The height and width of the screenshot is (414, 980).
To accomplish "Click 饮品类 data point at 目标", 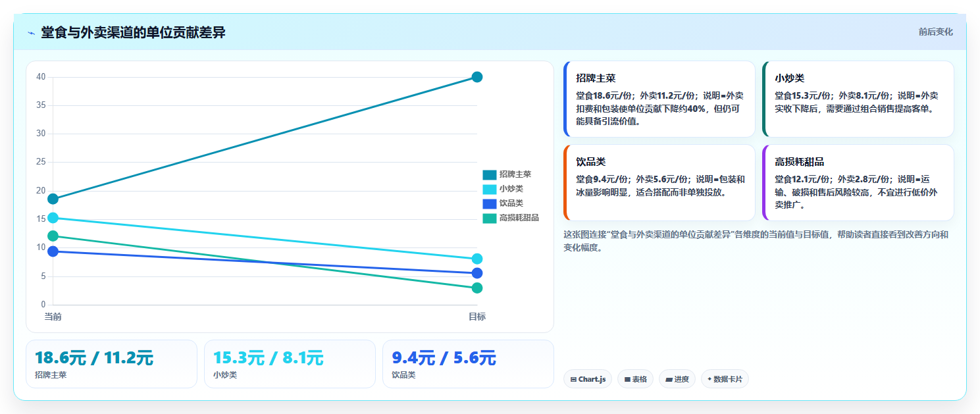I will pos(477,273).
